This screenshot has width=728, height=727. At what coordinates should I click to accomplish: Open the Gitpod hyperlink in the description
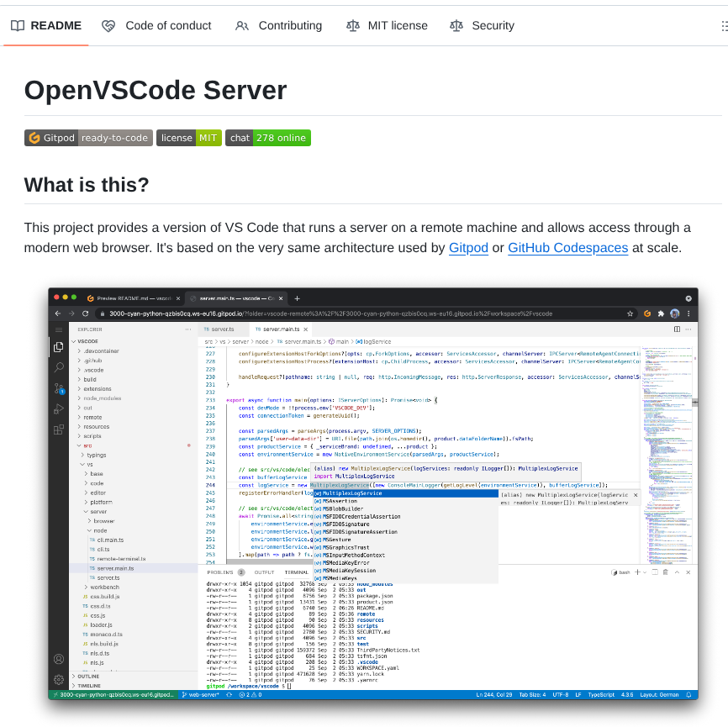pos(467,248)
